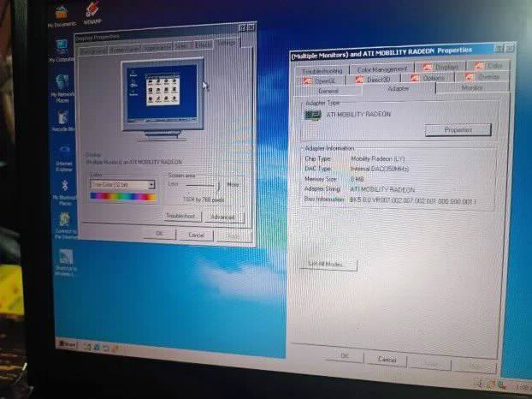532x399 pixels.
Task: Switch to Background tab in Display Properties
Action: point(92,51)
